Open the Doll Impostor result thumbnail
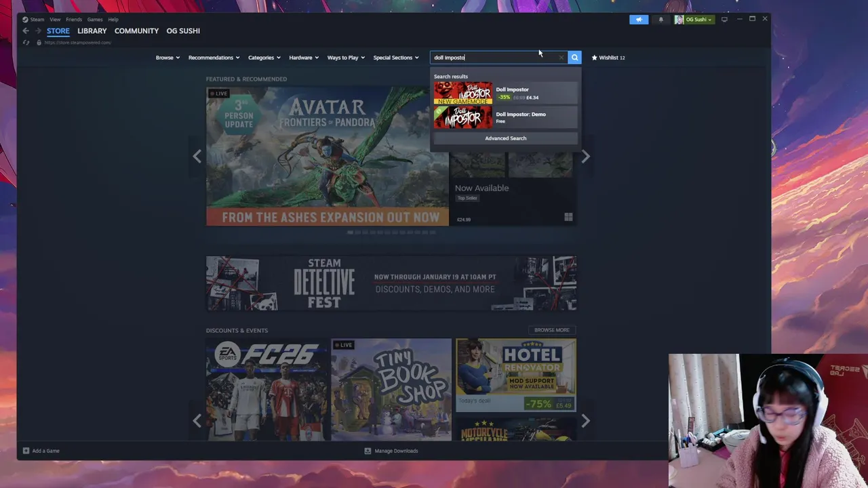 [463, 93]
